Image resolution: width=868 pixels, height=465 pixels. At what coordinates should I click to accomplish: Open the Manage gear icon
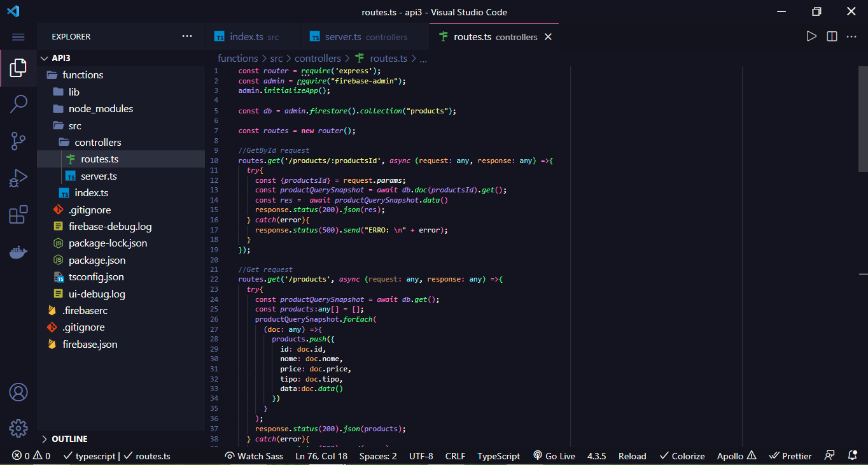click(18, 428)
